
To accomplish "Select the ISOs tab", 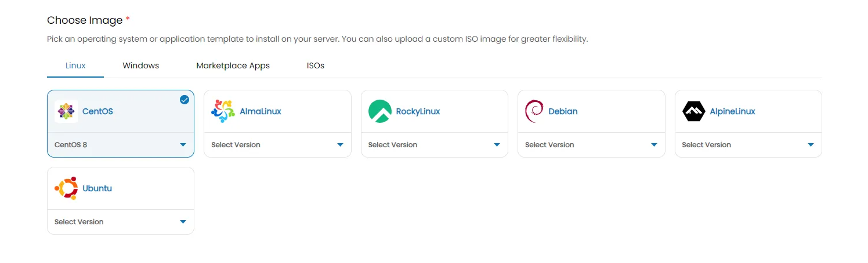I will click(315, 65).
